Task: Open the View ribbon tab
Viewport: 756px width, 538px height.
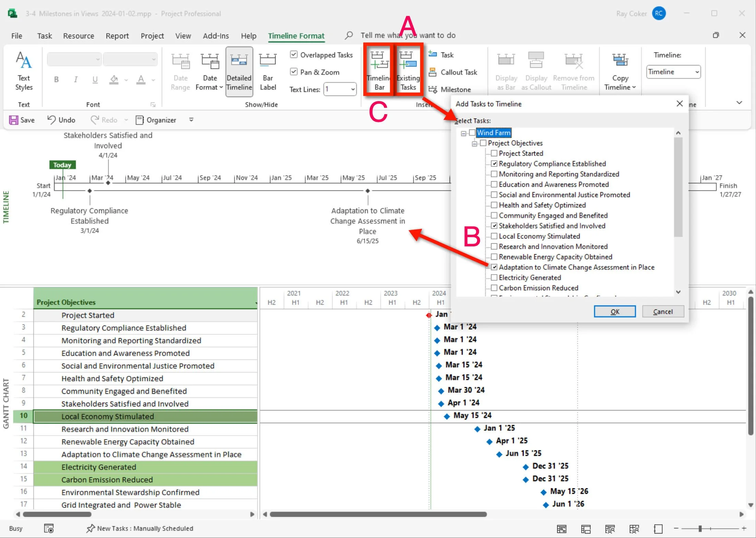Action: (183, 36)
